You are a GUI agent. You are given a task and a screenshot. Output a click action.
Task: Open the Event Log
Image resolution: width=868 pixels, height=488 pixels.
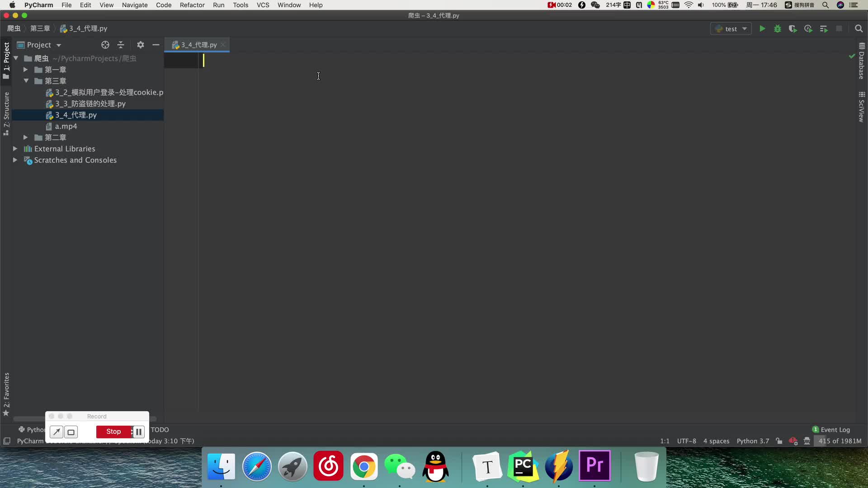(x=831, y=430)
